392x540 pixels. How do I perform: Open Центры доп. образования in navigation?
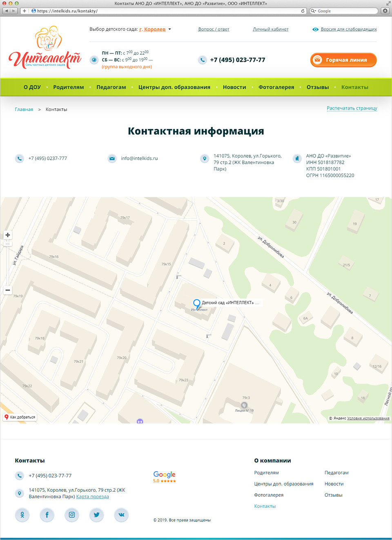tap(174, 87)
